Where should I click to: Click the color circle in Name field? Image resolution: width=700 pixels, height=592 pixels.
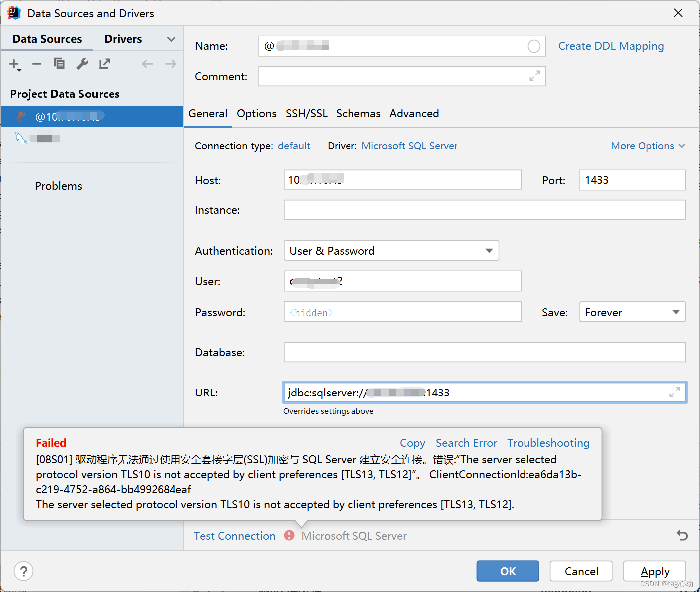tap(534, 46)
